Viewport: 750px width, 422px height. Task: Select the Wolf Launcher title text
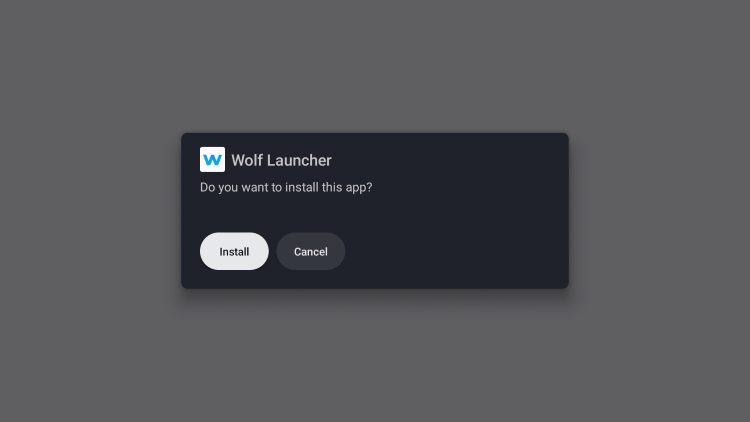pos(281,160)
